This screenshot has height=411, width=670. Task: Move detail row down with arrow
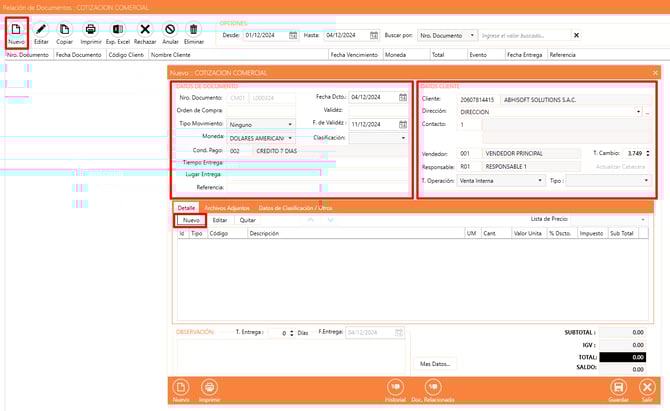click(330, 220)
